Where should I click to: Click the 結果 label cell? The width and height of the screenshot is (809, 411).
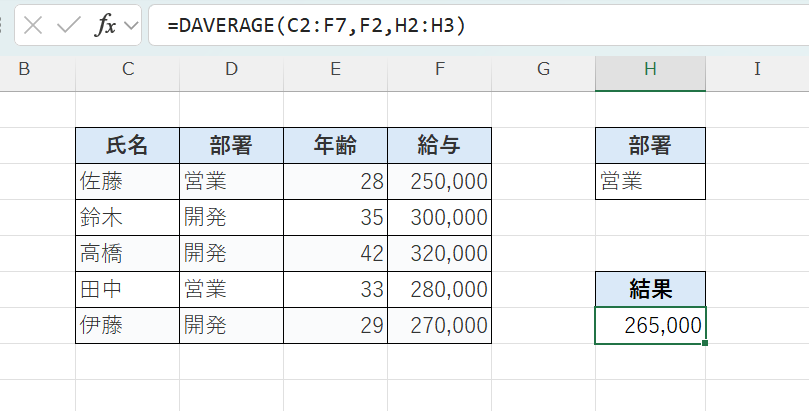(x=650, y=290)
